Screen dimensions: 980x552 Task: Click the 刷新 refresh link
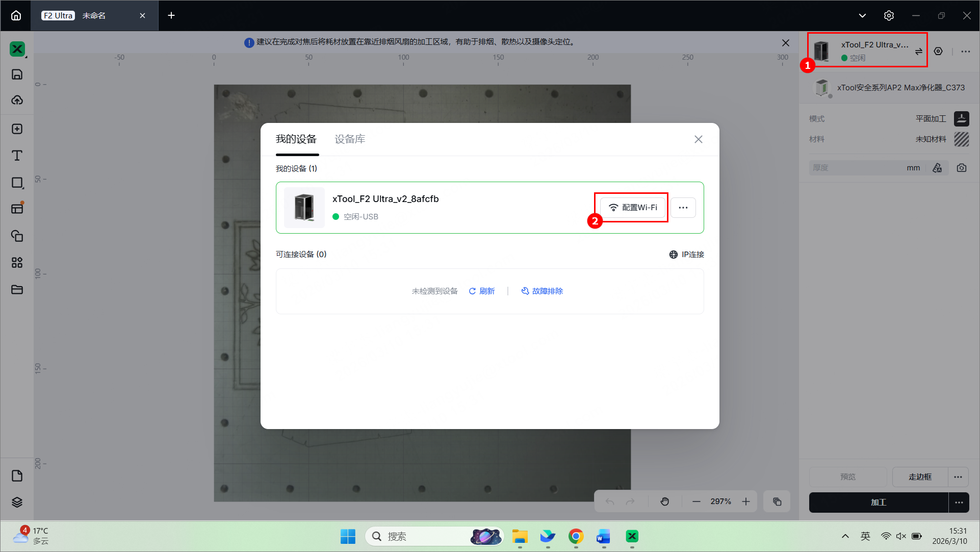[x=482, y=291]
